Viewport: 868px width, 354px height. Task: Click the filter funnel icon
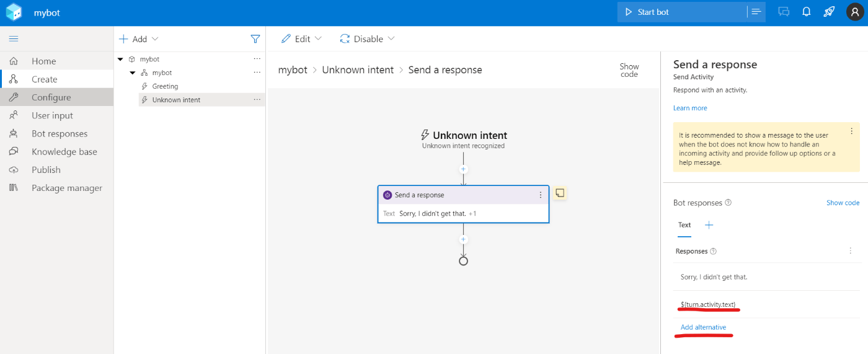[x=255, y=39]
